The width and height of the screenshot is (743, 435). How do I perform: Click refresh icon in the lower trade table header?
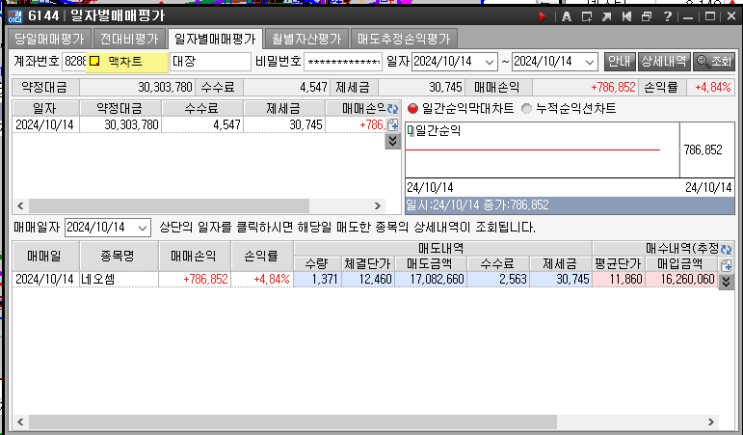[x=726, y=249]
